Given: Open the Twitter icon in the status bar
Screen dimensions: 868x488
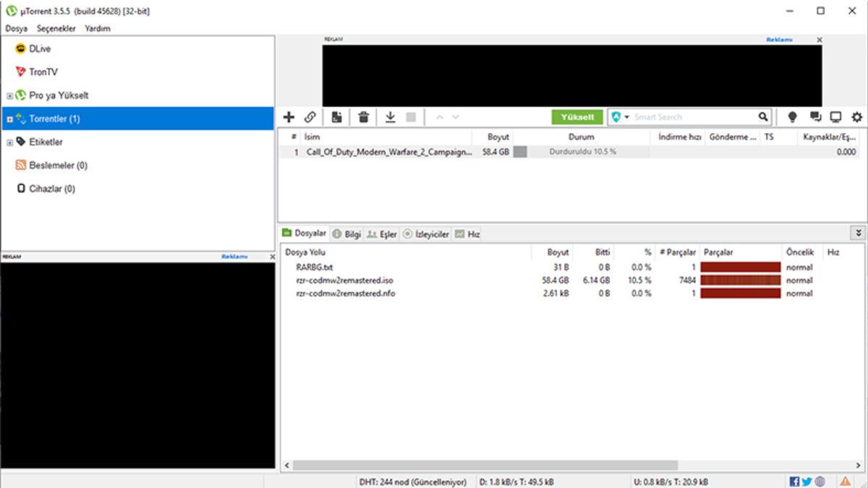Looking at the screenshot, I should pos(807,479).
